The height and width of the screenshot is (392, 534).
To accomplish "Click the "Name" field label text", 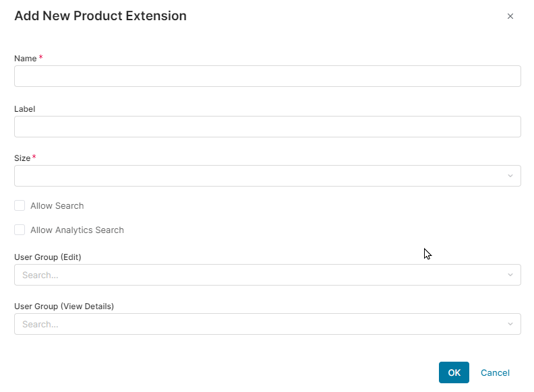I will pos(25,59).
